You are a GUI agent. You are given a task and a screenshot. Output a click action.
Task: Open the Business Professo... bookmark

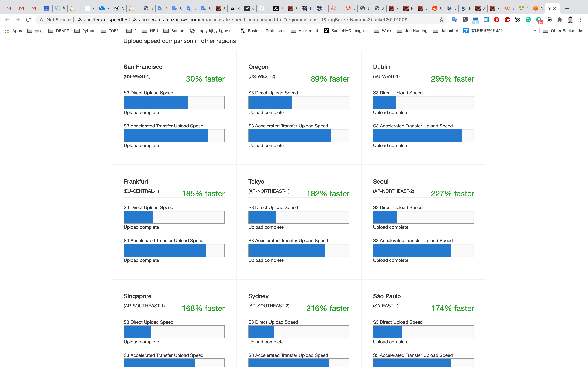pyautogui.click(x=262, y=31)
